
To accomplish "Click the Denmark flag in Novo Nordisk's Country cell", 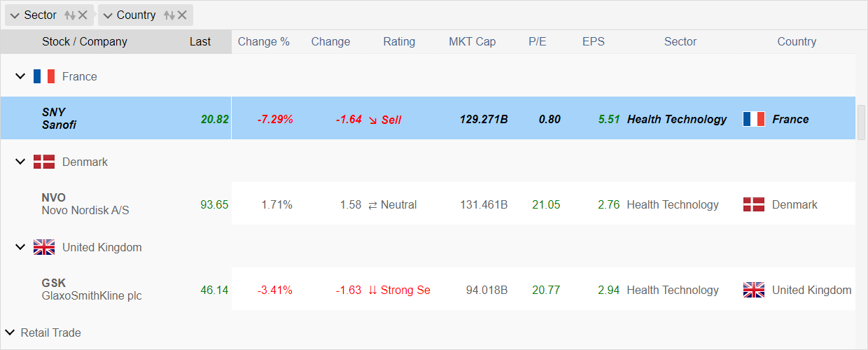I will click(x=754, y=204).
